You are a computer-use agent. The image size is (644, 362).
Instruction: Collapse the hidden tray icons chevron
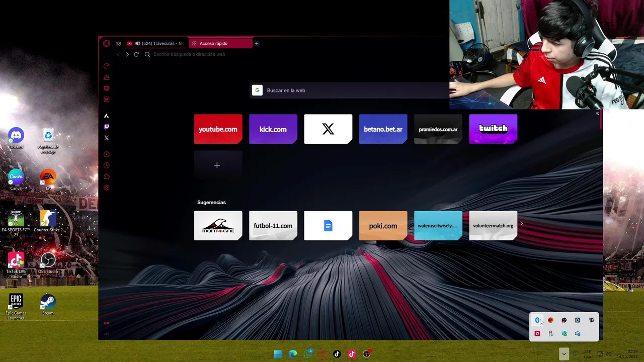[x=564, y=354]
